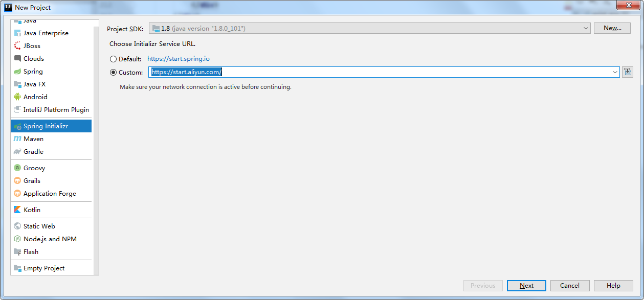Click the JBoss icon in project list
The width and height of the screenshot is (644, 300).
click(x=18, y=46)
